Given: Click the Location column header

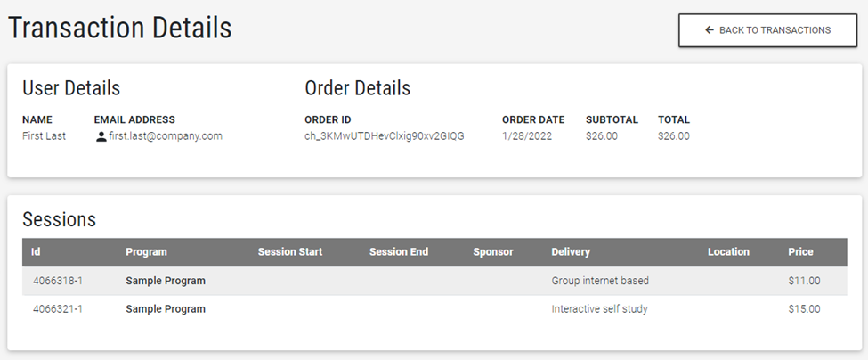Looking at the screenshot, I should pyautogui.click(x=728, y=252).
